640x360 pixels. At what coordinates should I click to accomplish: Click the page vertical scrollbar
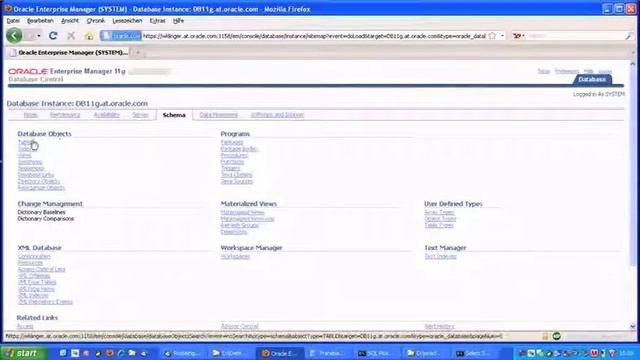click(x=633, y=195)
